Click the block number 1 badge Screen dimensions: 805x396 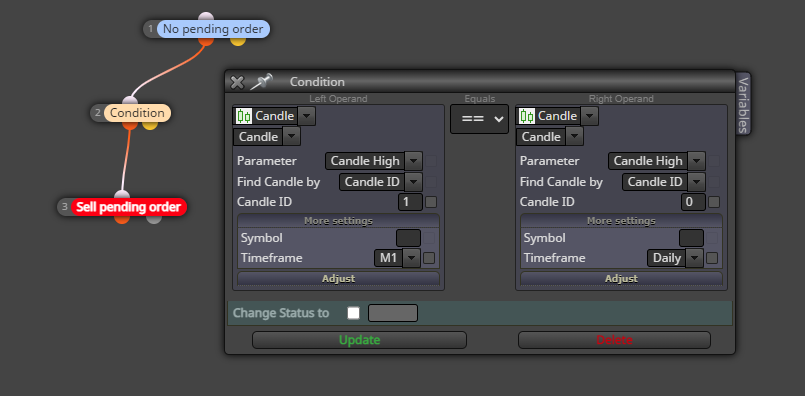point(150,29)
